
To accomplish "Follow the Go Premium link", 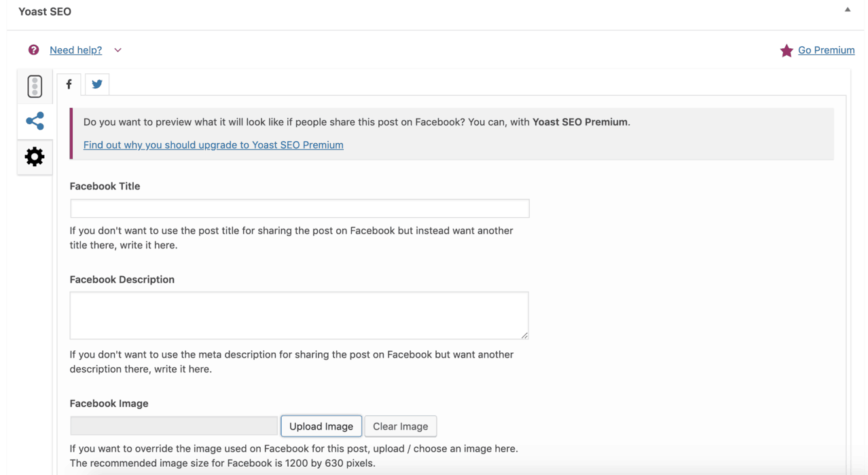I will click(826, 50).
